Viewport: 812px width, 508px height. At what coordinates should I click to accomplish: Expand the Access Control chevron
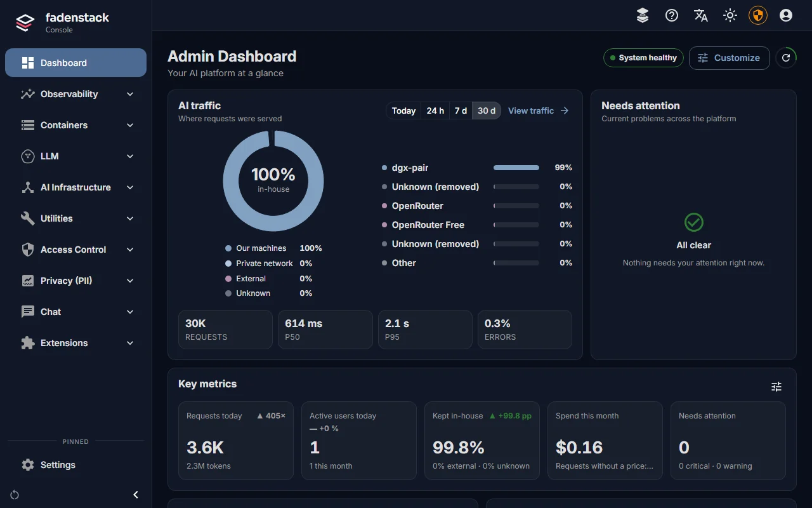[130, 250]
